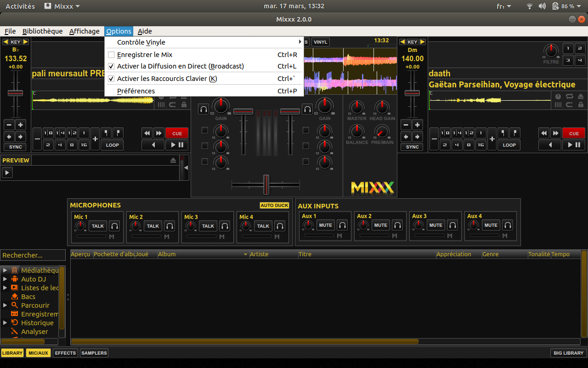The width and height of the screenshot is (588, 368).
Task: Uncheck Activer la Diffusion en Direct
Action: 111,66
